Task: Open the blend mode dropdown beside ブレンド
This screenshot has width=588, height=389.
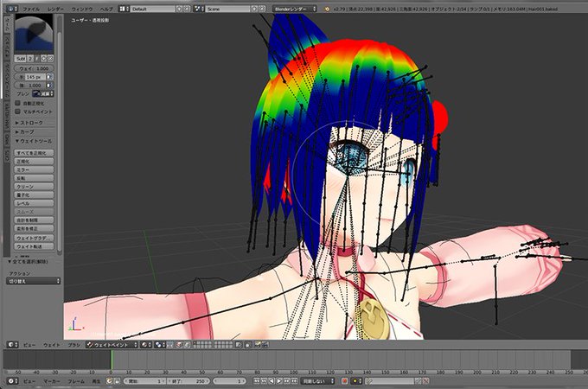Action: (x=43, y=93)
